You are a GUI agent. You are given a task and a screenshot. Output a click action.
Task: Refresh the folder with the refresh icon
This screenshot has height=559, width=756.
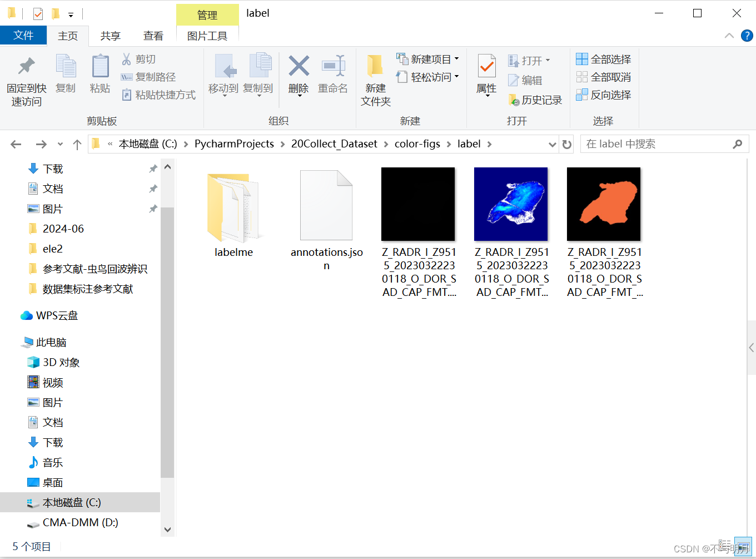(x=566, y=144)
